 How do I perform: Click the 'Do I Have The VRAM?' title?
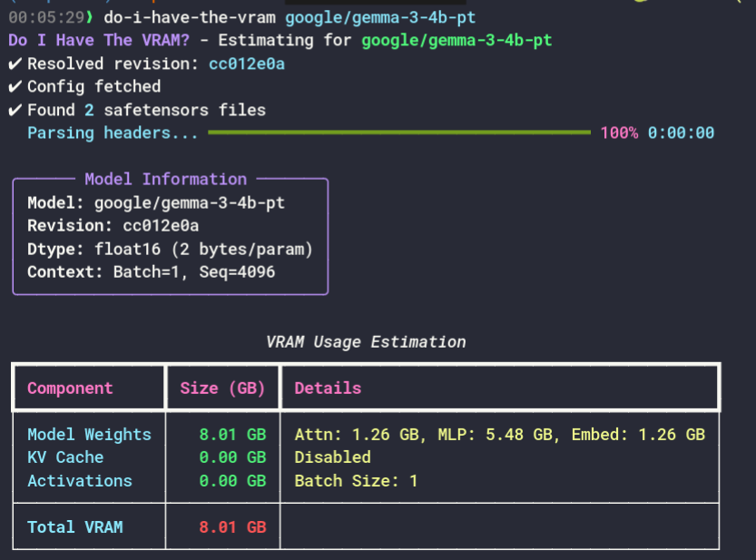click(x=99, y=40)
